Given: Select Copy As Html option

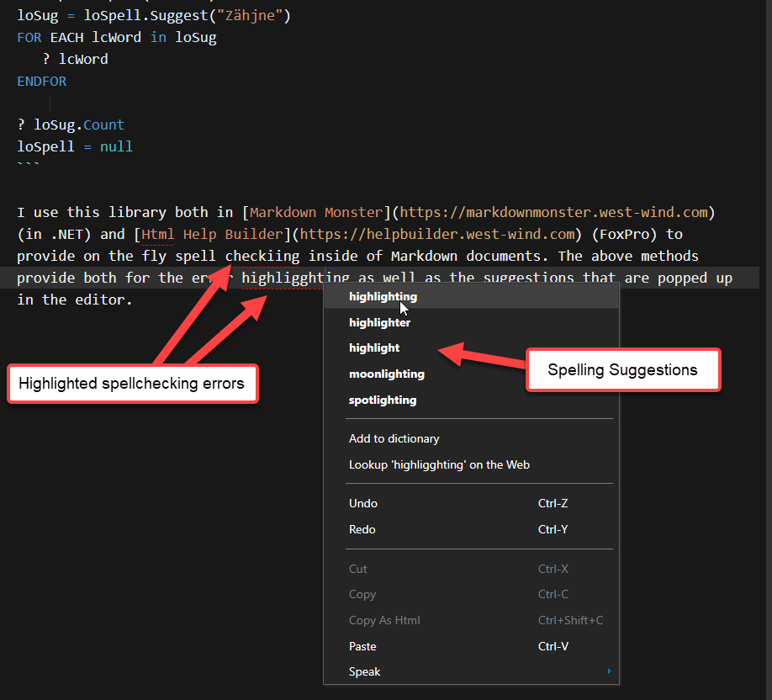Looking at the screenshot, I should point(384,620).
